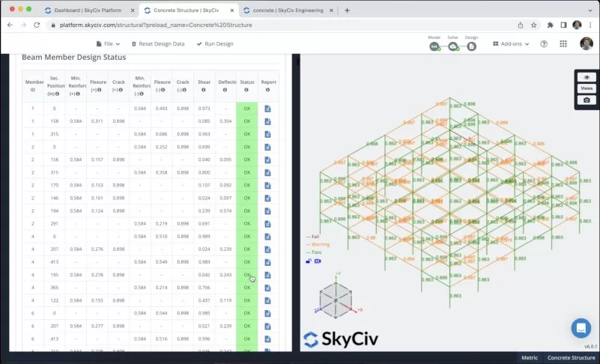This screenshot has width=600, height=364.
Task: Click Fail legend entry
Action: click(x=312, y=237)
